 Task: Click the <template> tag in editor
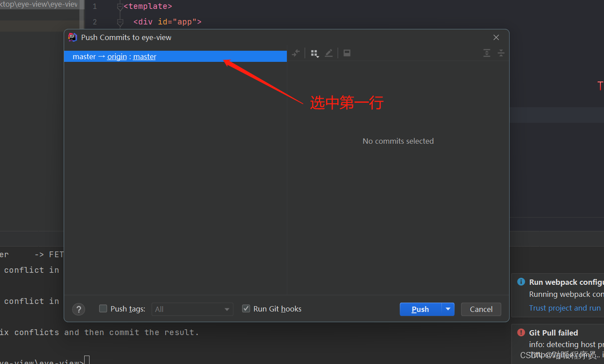148,7
